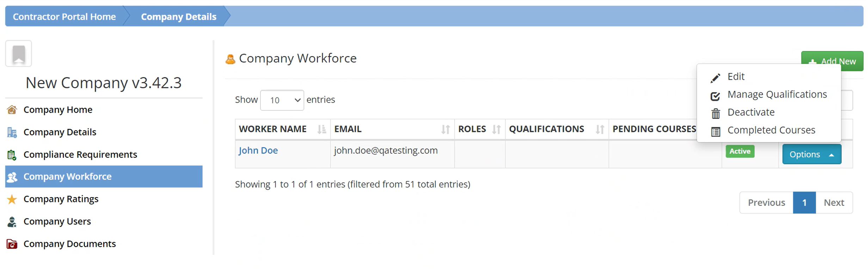The image size is (868, 269).
Task: Click the New Company v3.42.3 title
Action: (x=104, y=83)
